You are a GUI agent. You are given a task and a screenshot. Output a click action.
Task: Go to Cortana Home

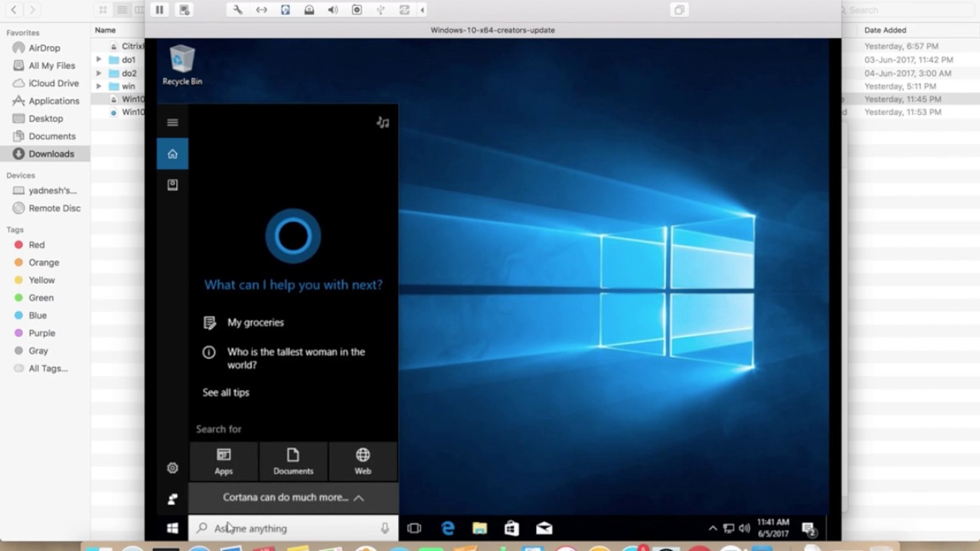172,154
